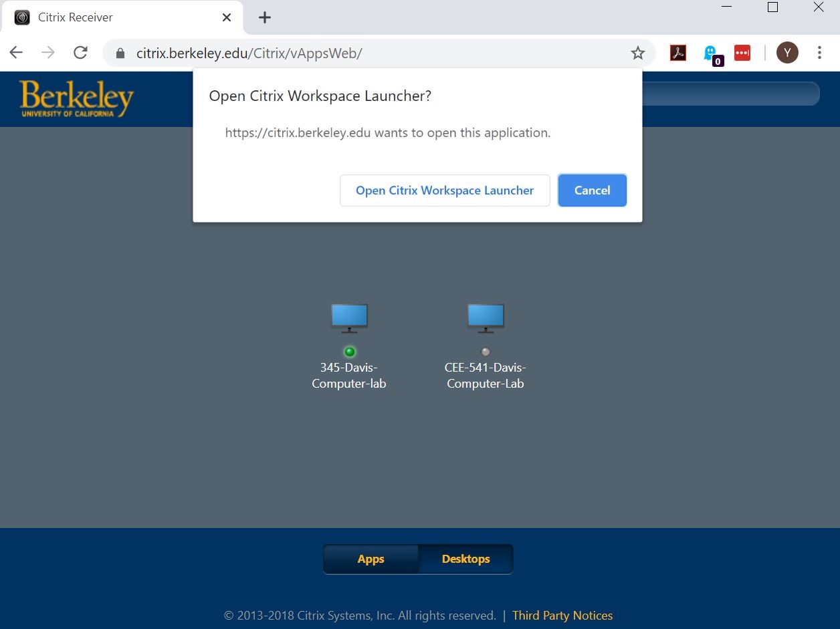Bookmark the page with the star icon
Screen dimensions: 840x629
tap(638, 53)
